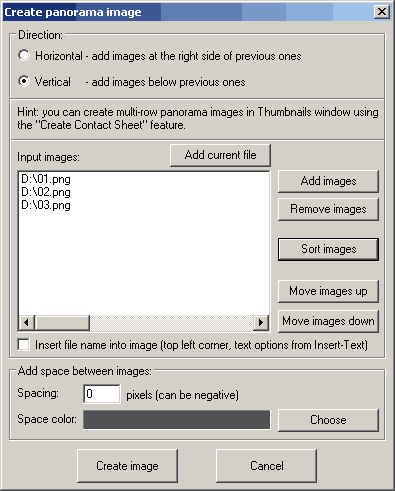Image resolution: width=395 pixels, height=491 pixels.
Task: Click the Create image button
Action: [127, 466]
